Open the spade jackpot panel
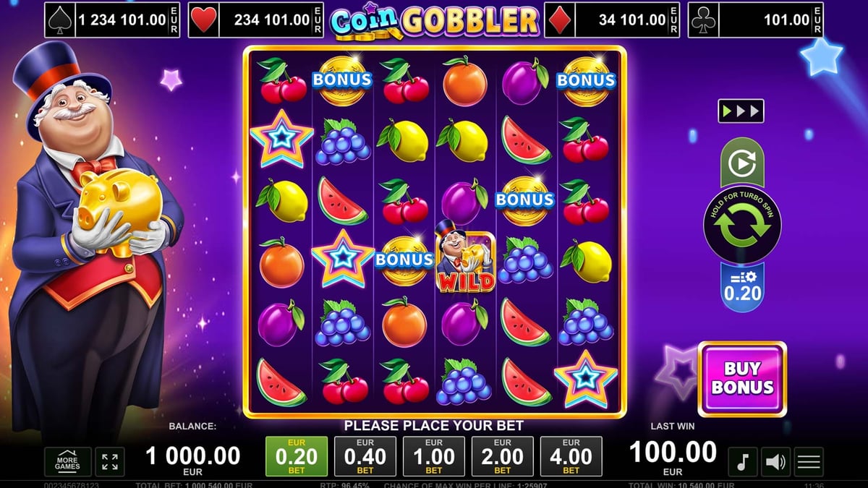 [x=112, y=20]
